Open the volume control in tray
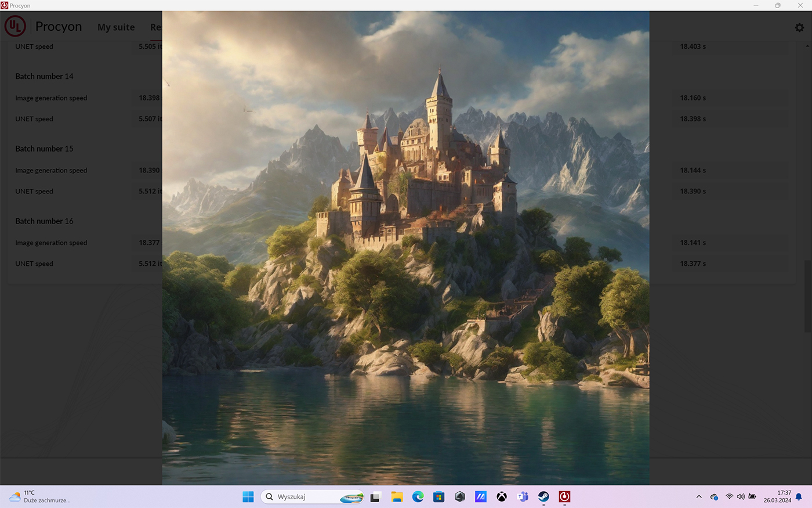The height and width of the screenshot is (508, 812). pyautogui.click(x=741, y=497)
